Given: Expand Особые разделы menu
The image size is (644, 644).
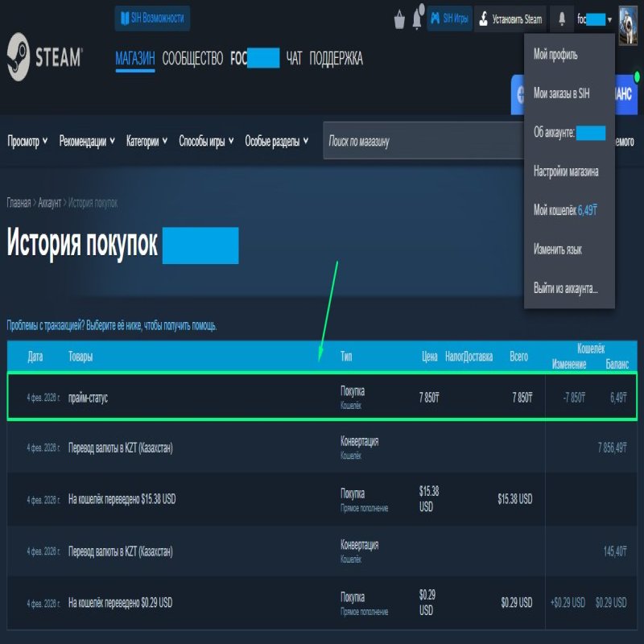Looking at the screenshot, I should pos(277,142).
